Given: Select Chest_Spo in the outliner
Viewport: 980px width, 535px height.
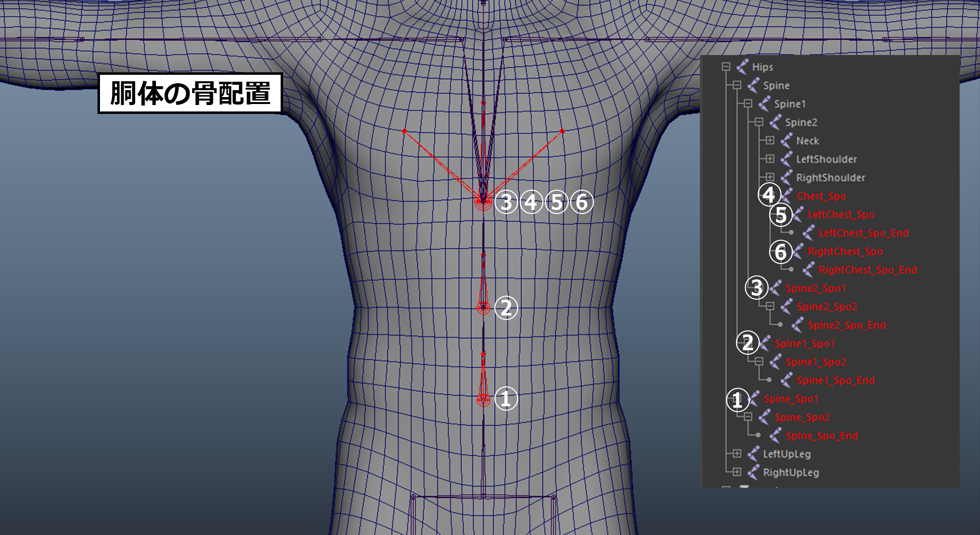Looking at the screenshot, I should (821, 196).
